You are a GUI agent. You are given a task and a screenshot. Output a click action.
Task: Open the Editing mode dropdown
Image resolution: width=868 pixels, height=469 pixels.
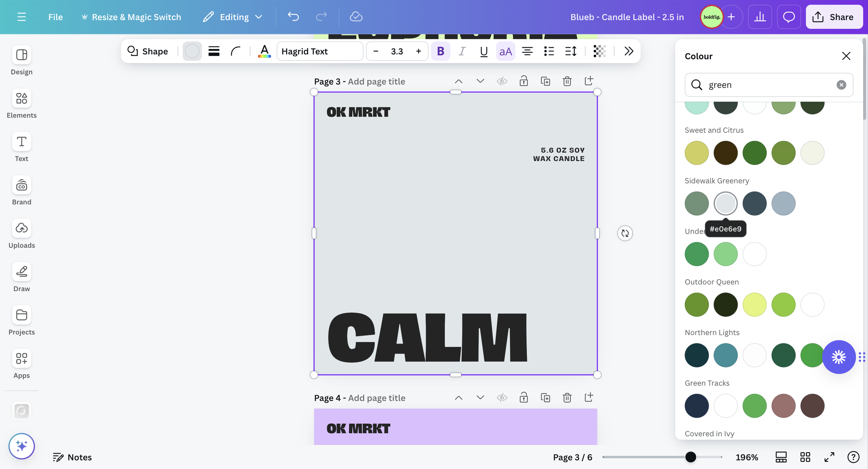[233, 17]
